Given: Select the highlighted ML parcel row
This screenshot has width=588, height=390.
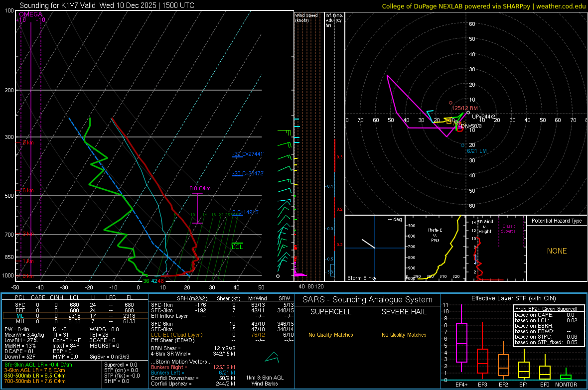Looking at the screenshot, I should pyautogui.click(x=75, y=316).
